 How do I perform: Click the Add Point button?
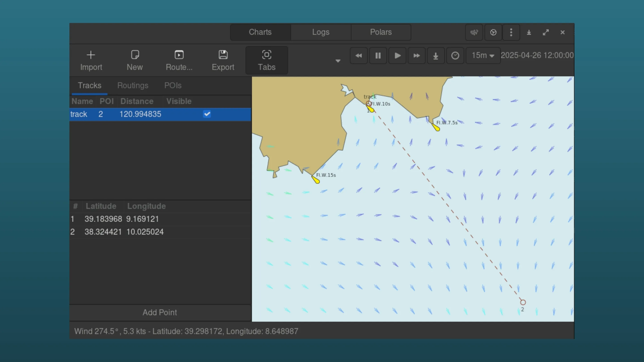[x=160, y=312]
